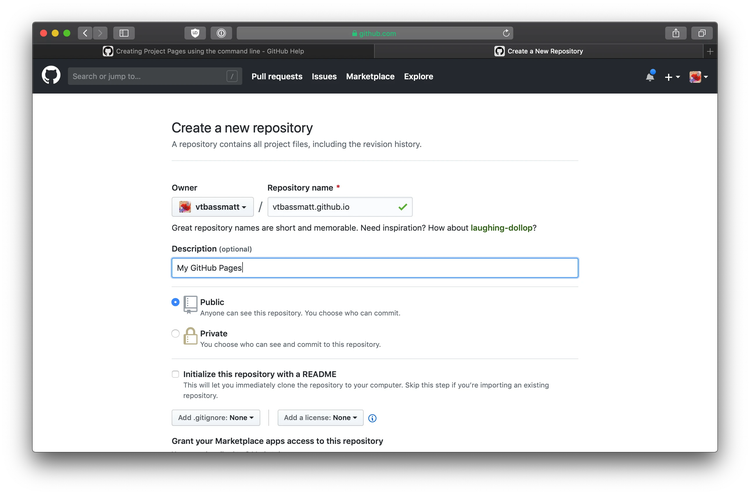Open the notifications bell

tap(649, 76)
